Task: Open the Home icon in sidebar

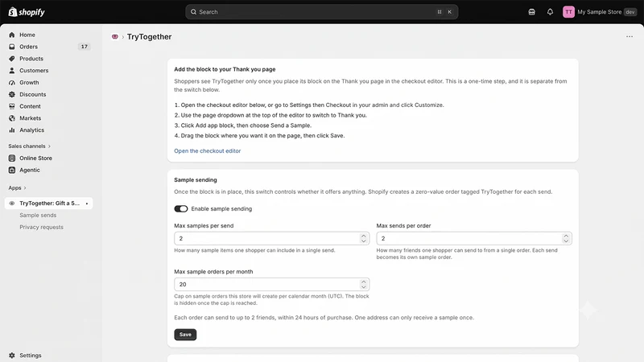Action: [x=12, y=35]
